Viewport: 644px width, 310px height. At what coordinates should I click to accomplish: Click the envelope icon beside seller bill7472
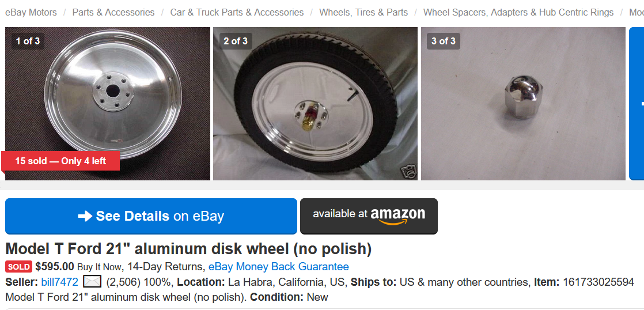click(x=92, y=282)
